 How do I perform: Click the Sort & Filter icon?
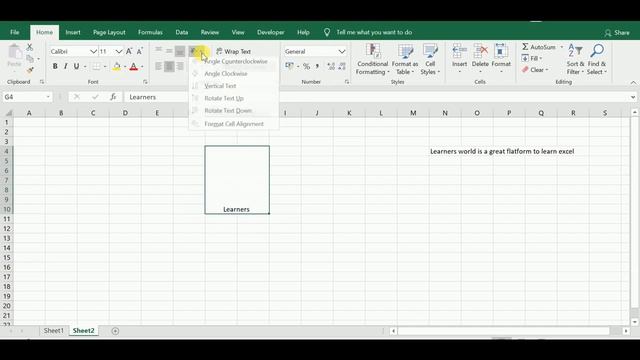[575, 51]
